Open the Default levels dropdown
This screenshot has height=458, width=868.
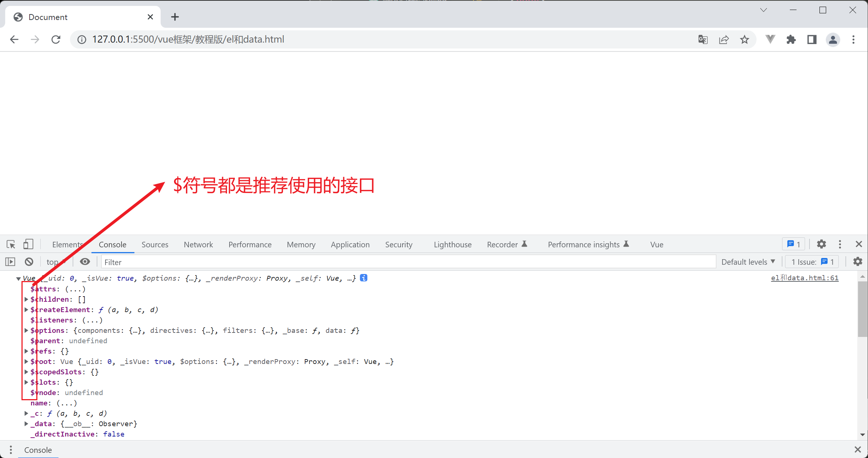(748, 262)
